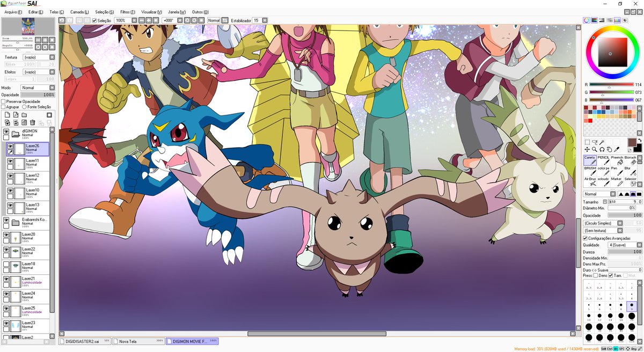644x352 pixels.
Task: Select the color pe tool
Action: coord(603,171)
